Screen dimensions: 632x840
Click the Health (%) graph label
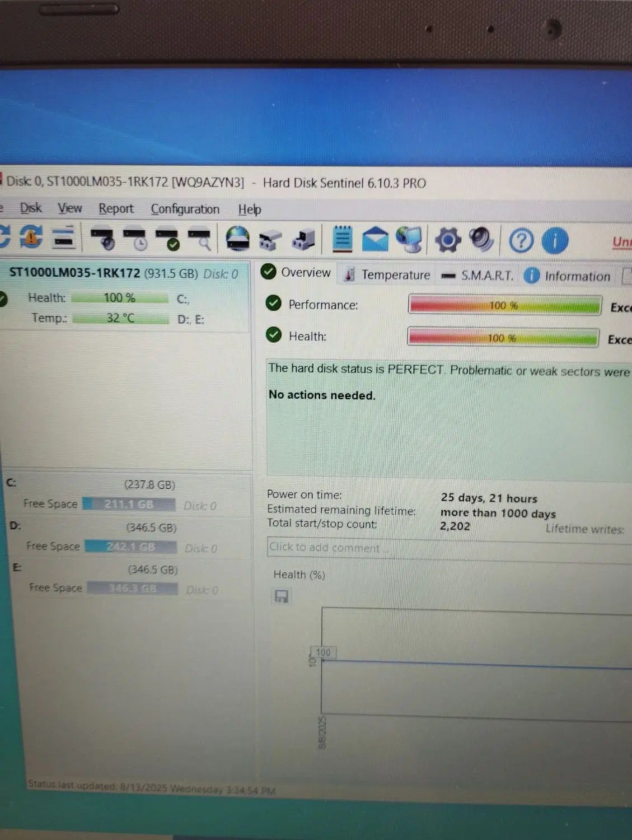(299, 575)
